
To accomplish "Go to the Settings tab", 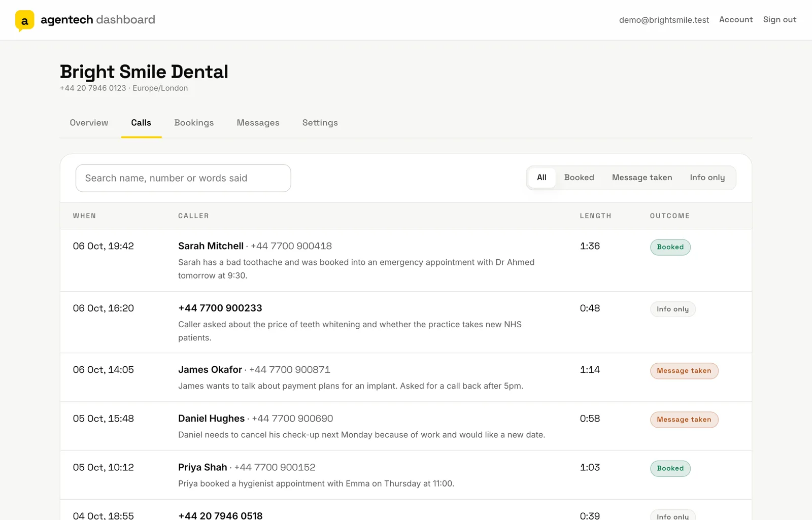I will pos(320,123).
